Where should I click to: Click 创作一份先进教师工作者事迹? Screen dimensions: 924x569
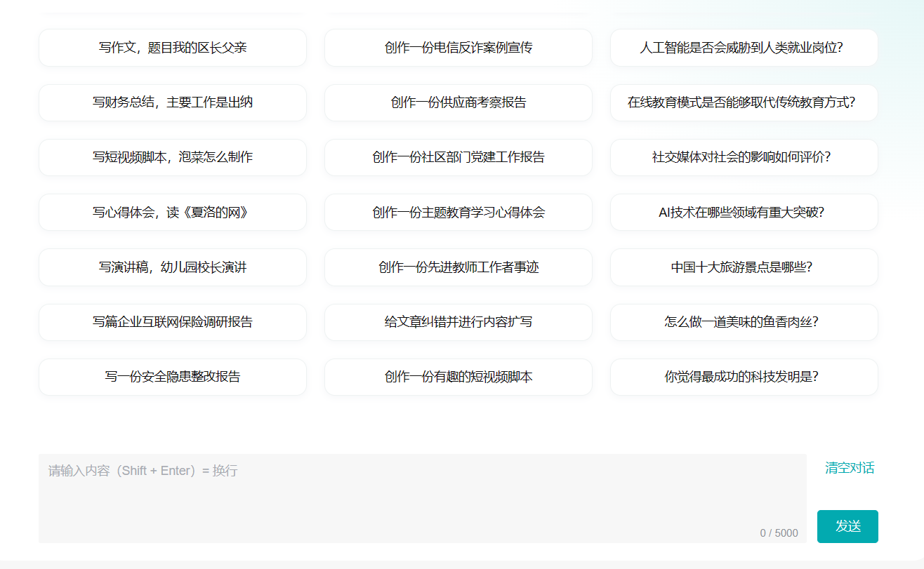point(457,267)
